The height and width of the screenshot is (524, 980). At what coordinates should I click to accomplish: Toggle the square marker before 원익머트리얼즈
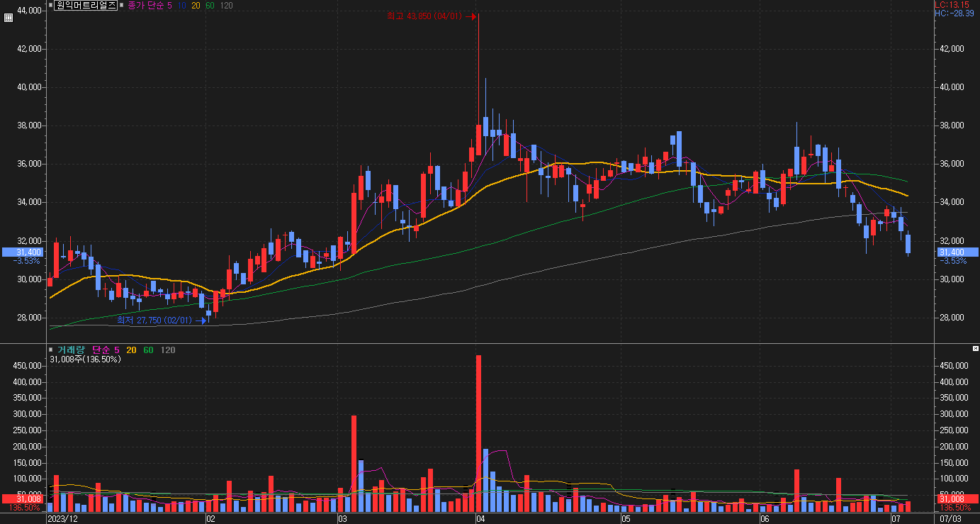pyautogui.click(x=50, y=5)
